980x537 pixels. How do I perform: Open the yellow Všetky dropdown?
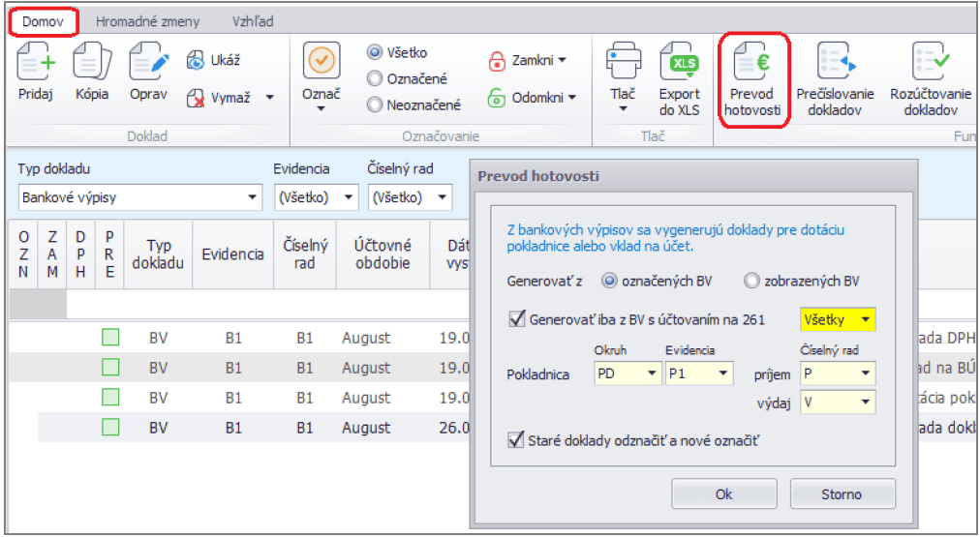coord(865,319)
